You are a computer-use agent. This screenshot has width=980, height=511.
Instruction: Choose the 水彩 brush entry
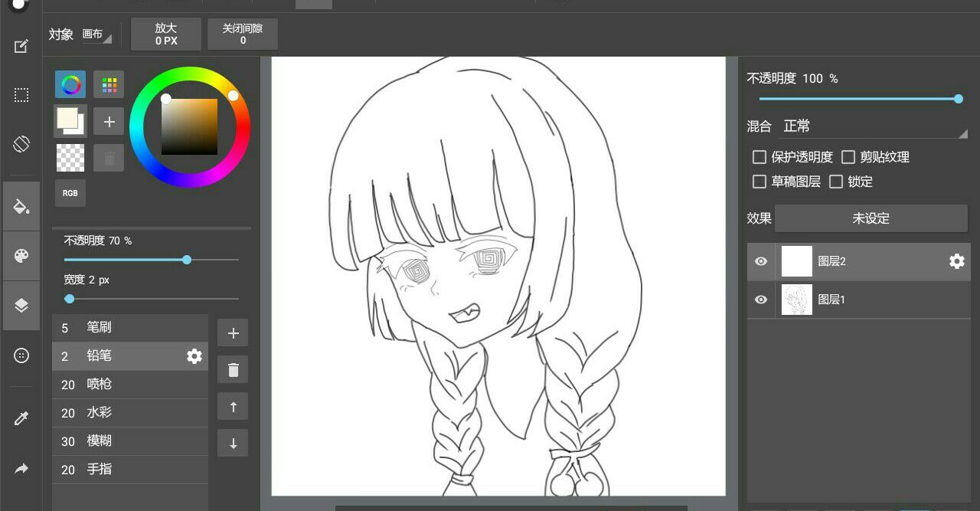tap(130, 413)
